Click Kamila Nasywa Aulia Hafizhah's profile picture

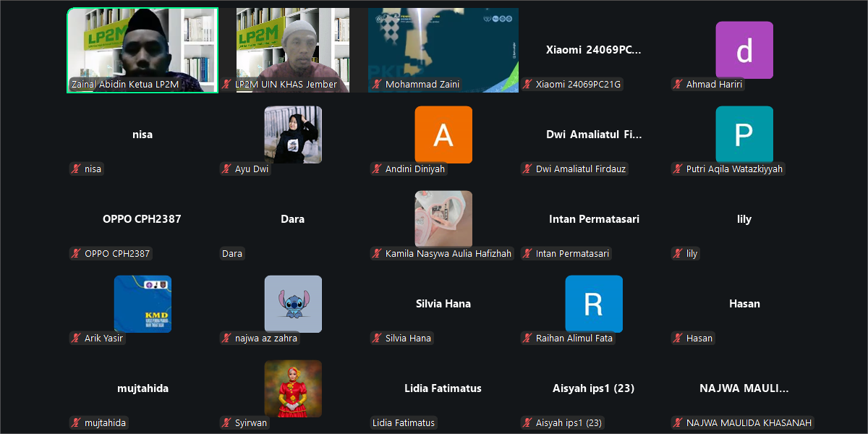click(x=443, y=219)
